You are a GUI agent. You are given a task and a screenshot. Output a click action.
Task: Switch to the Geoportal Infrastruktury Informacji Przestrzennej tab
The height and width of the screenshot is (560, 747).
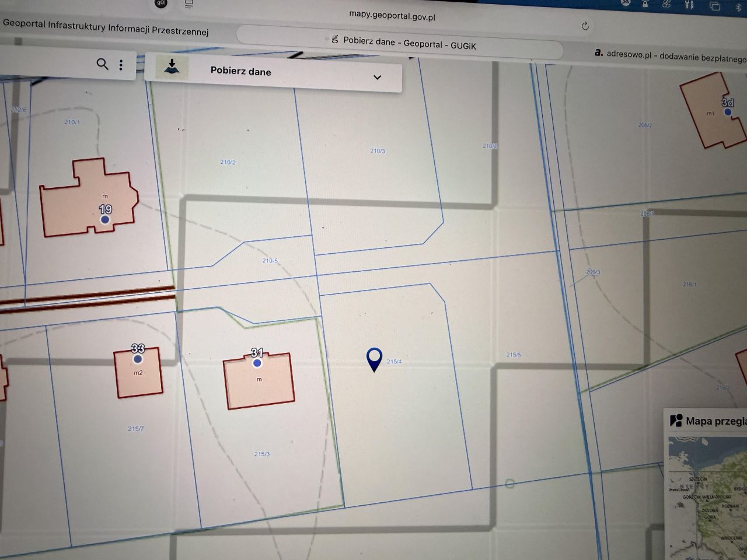point(105,27)
